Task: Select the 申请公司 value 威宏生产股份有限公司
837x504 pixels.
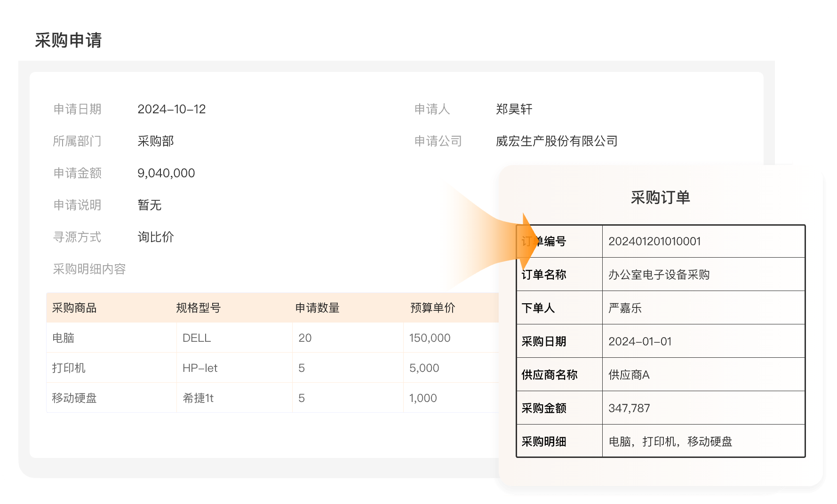Action: tap(556, 141)
